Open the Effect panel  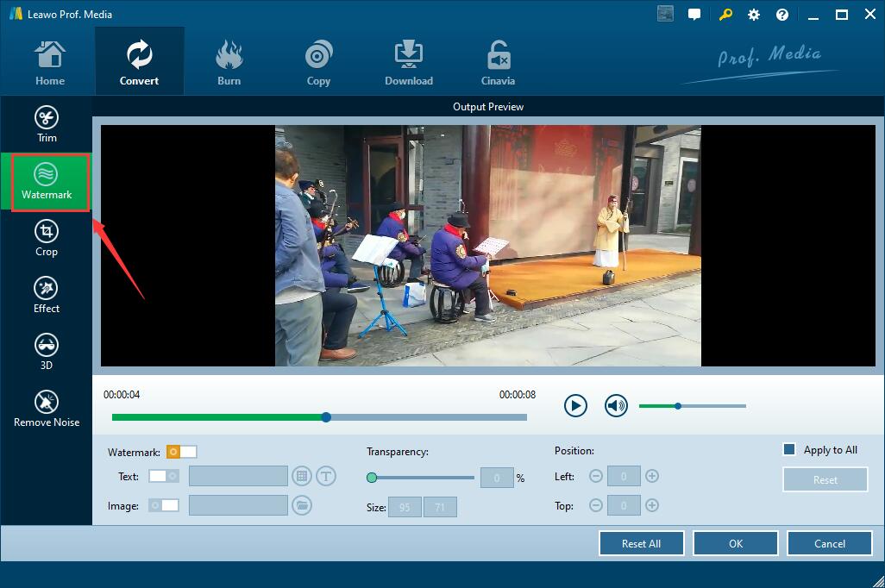47,295
